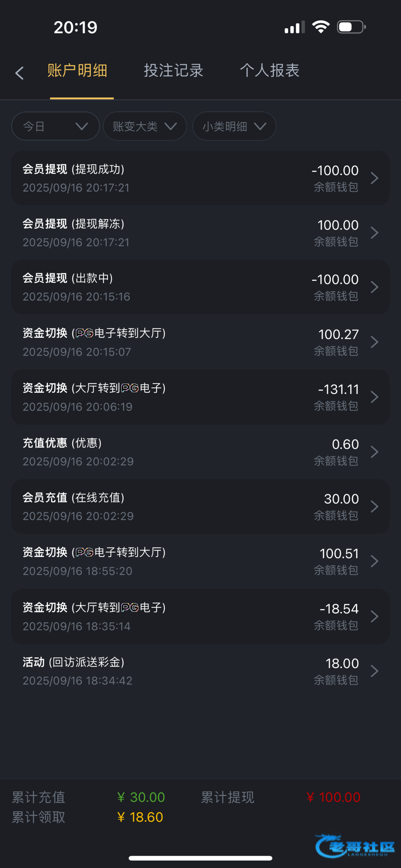Image resolution: width=401 pixels, height=868 pixels.
Task: Open chevron for -131.11 transfer entry
Action: (375, 397)
